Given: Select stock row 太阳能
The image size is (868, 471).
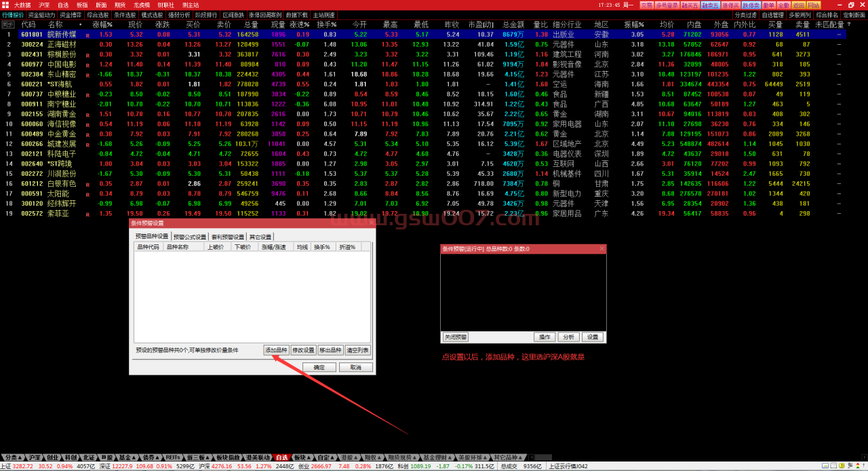Looking at the screenshot, I should click(434, 193).
